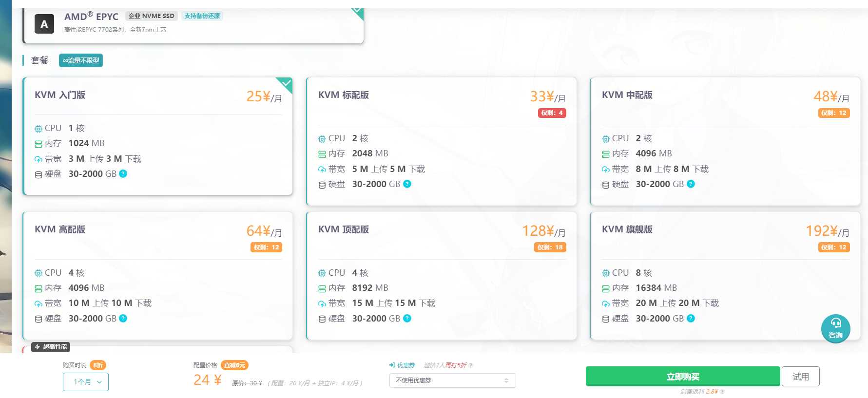This screenshot has width=868, height=398.
Task: Open the 优惠券 coupon link
Action: point(402,365)
